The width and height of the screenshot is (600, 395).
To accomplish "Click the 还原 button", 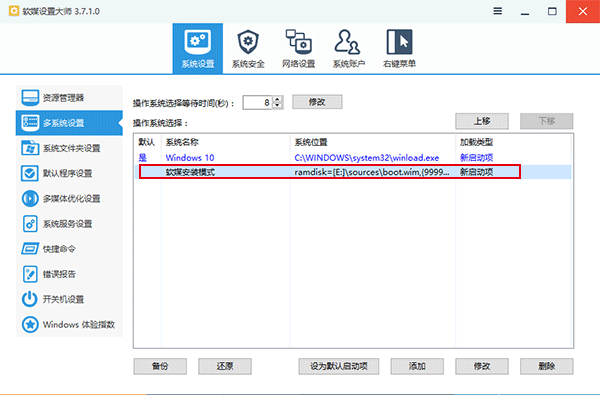I will click(x=225, y=366).
